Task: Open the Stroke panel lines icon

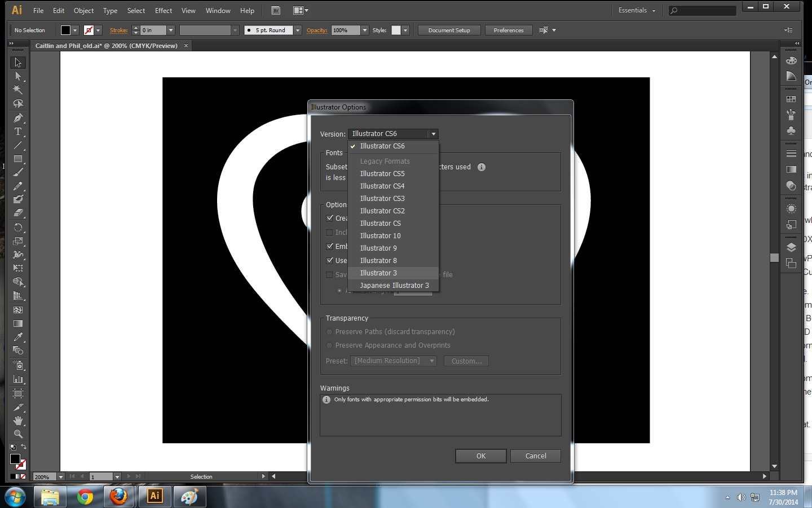Action: (791, 154)
